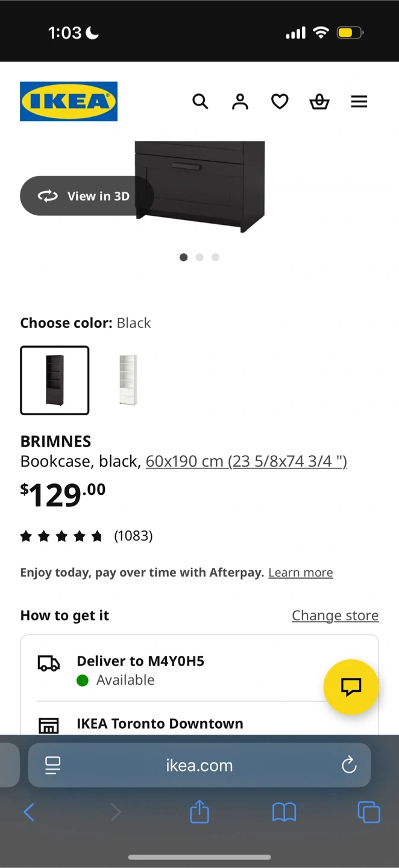Open the 60x190 cm size link
This screenshot has height=868, width=399.
246,461
